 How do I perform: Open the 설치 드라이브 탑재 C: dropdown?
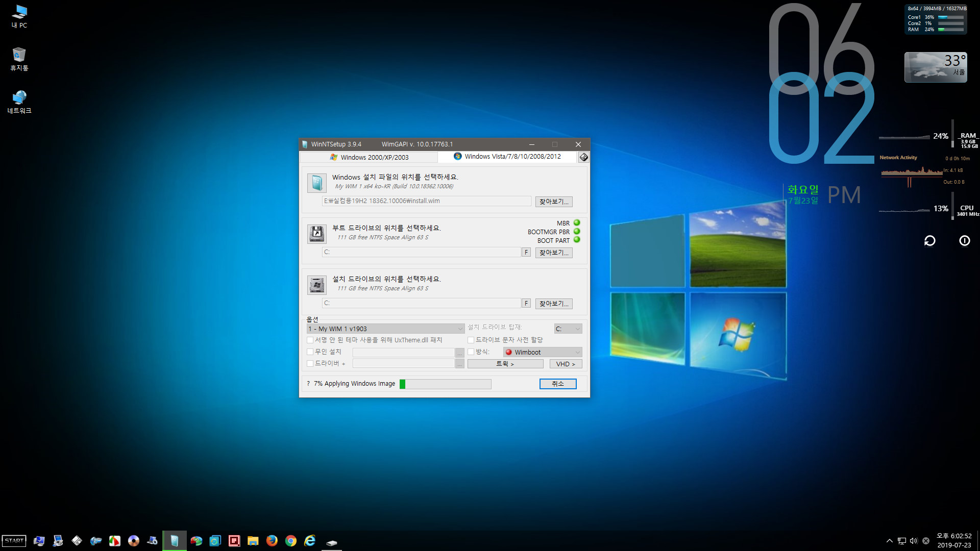[568, 329]
